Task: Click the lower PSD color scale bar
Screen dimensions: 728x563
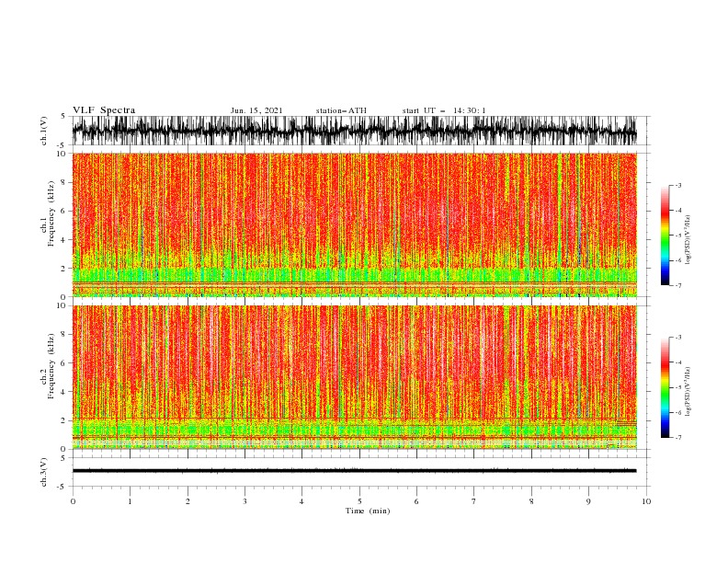Action: (x=665, y=387)
